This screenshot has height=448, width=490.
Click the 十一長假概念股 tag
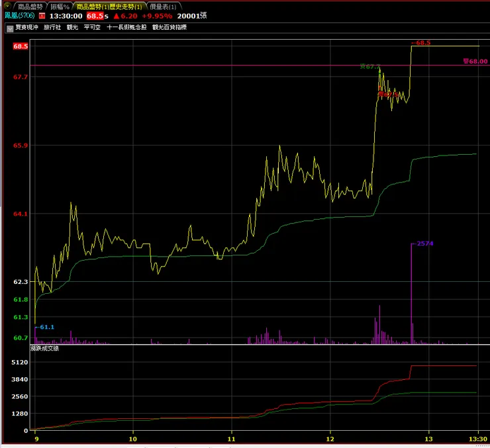click(126, 27)
